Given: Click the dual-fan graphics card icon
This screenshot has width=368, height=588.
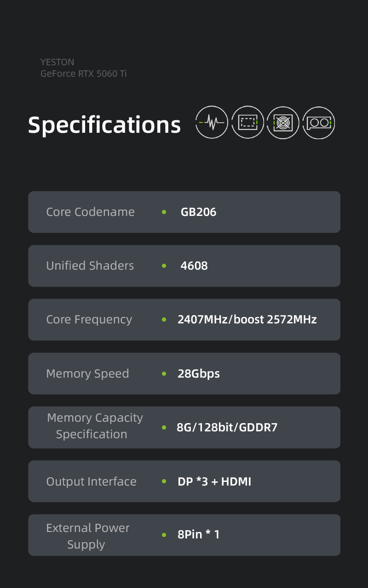Looking at the screenshot, I should [319, 123].
